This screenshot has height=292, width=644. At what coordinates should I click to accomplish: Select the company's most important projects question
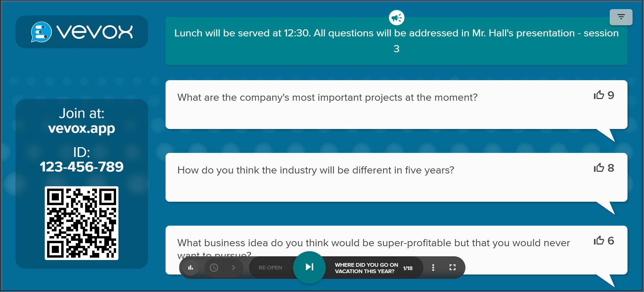(327, 98)
